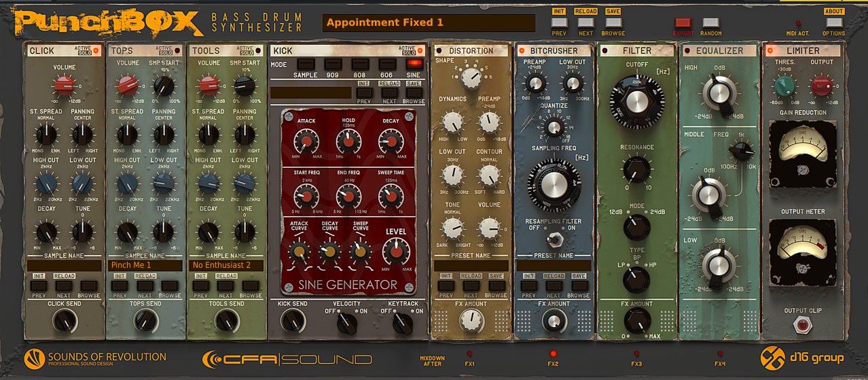Open the Tools sample name No Enthusiast 2
Viewport: 868px width, 380px height.
click(226, 265)
